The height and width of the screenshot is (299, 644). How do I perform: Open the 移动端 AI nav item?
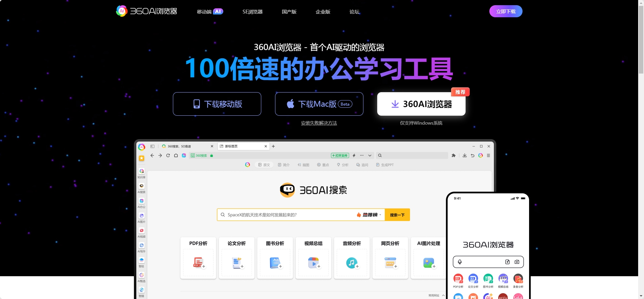(210, 11)
